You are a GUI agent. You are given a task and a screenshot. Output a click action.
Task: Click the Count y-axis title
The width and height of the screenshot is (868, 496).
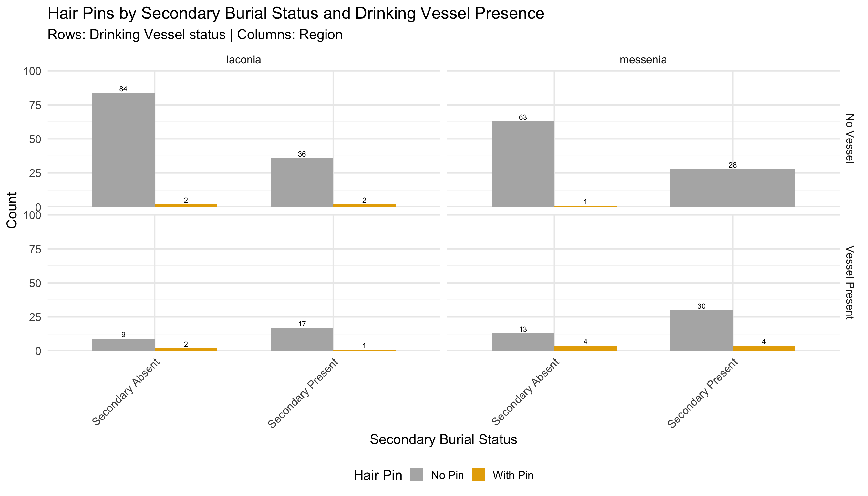pyautogui.click(x=12, y=210)
